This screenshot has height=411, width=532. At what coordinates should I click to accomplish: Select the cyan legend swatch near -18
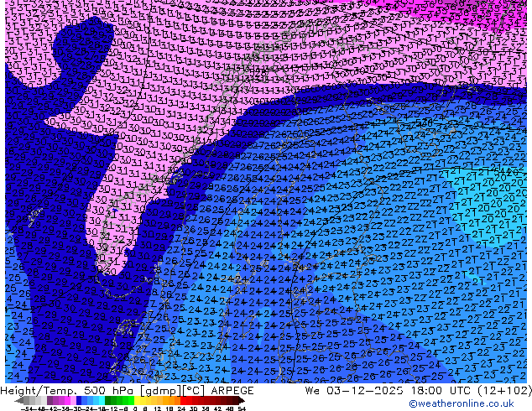(102, 400)
